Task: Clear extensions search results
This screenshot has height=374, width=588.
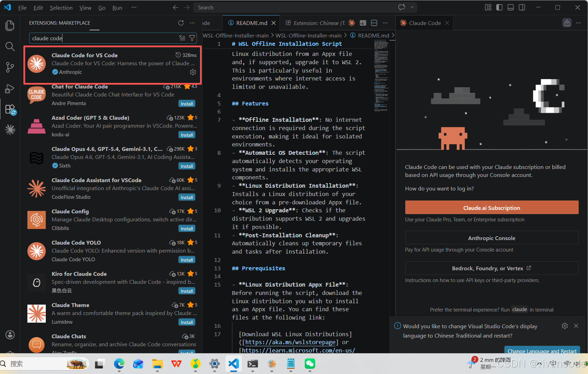Action: (182, 38)
